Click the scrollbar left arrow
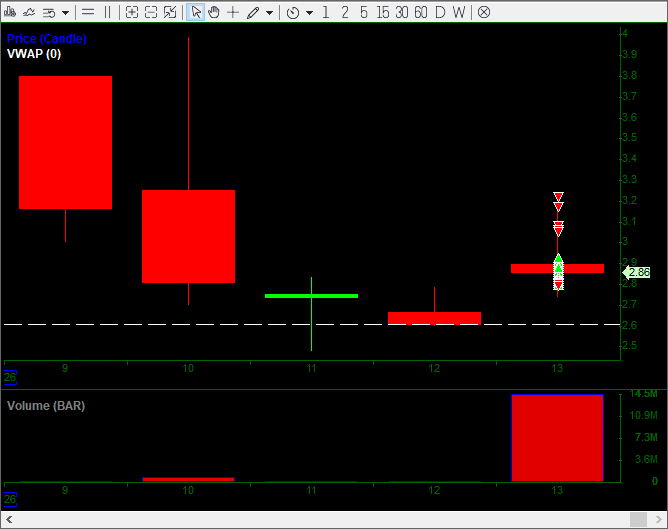The image size is (668, 529). 9,520
